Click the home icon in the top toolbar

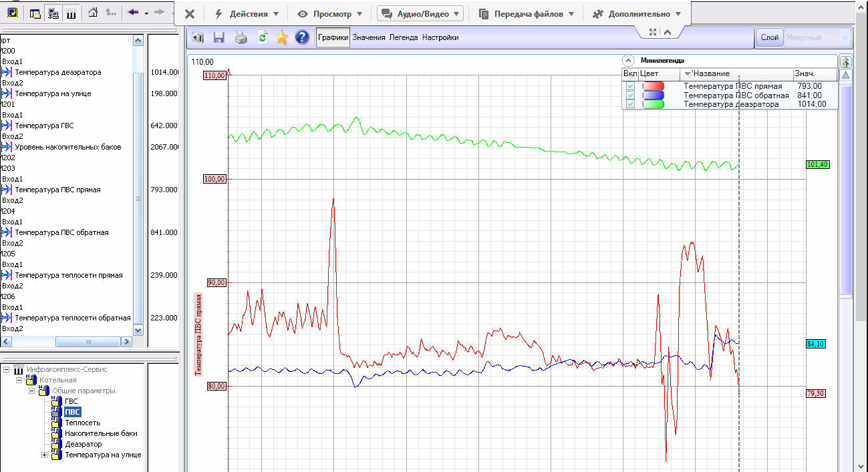click(93, 12)
